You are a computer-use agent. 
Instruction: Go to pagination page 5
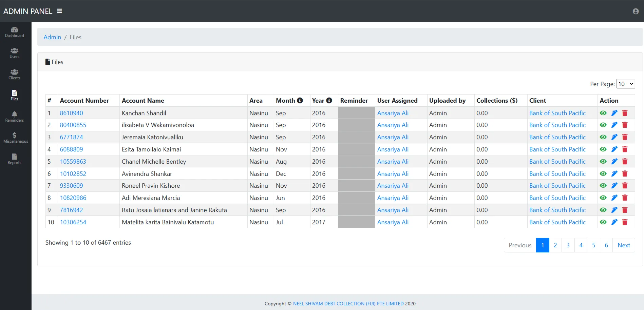coord(593,245)
